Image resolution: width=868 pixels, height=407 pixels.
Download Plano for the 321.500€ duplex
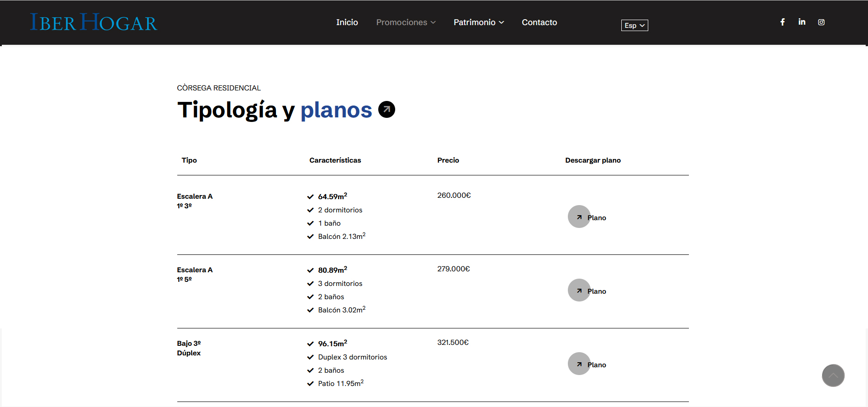pyautogui.click(x=597, y=365)
